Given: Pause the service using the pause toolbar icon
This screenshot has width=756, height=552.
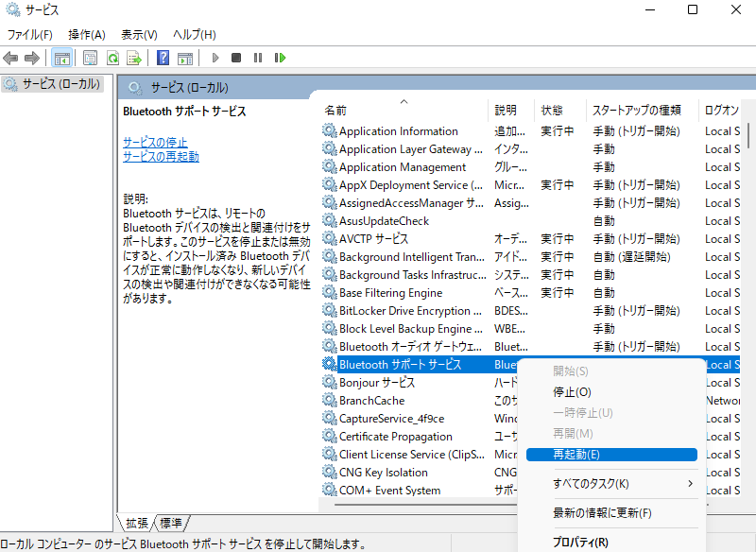Looking at the screenshot, I should (257, 58).
